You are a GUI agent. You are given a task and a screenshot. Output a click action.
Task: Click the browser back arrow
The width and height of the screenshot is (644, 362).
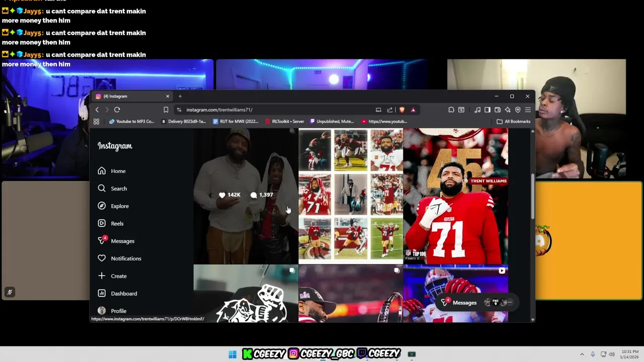[x=97, y=110]
